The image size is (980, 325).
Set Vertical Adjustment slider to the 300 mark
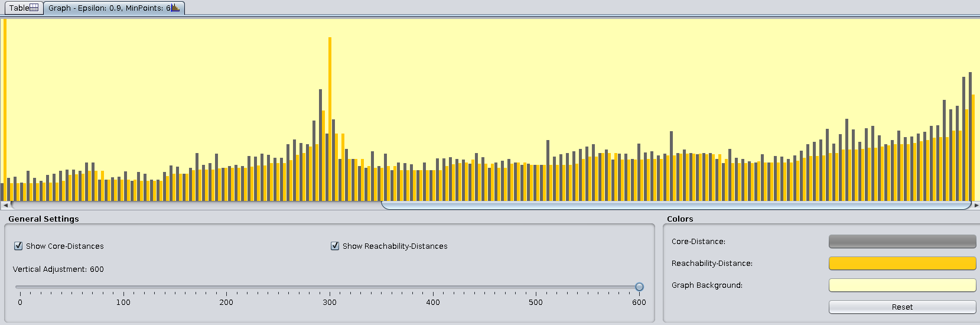point(330,287)
